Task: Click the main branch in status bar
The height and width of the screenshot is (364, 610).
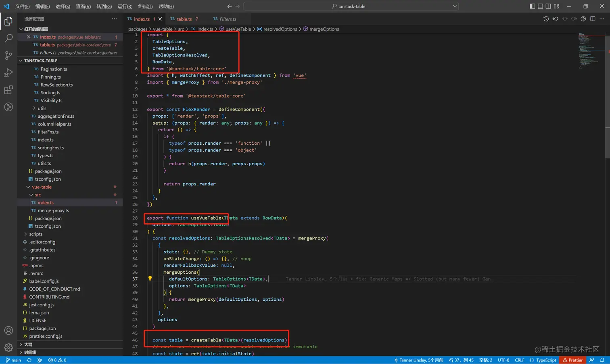Action: [13, 360]
